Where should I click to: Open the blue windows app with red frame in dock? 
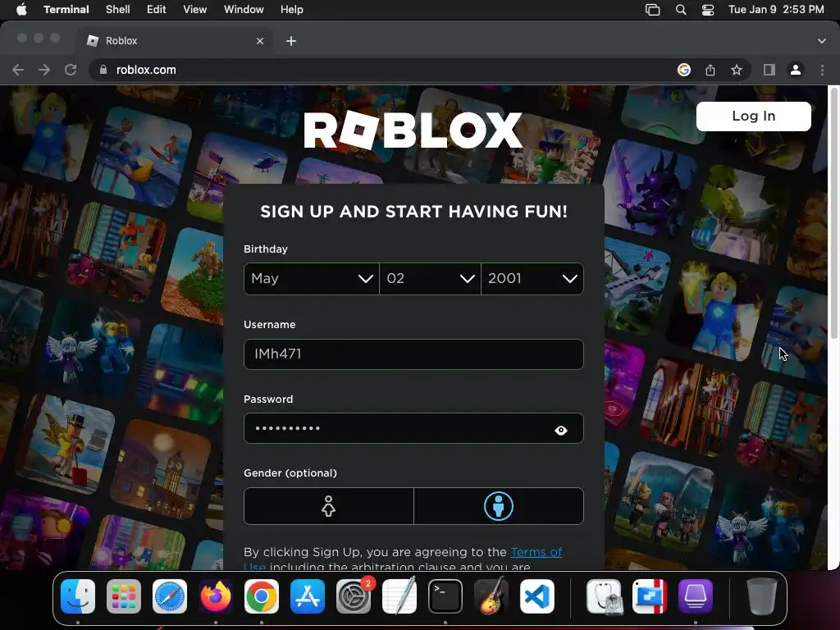coord(650,596)
